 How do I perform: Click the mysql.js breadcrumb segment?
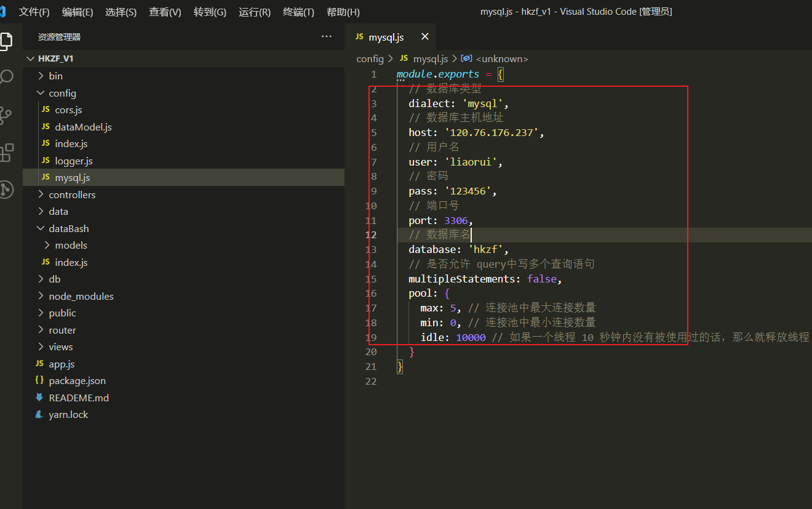tap(431, 58)
